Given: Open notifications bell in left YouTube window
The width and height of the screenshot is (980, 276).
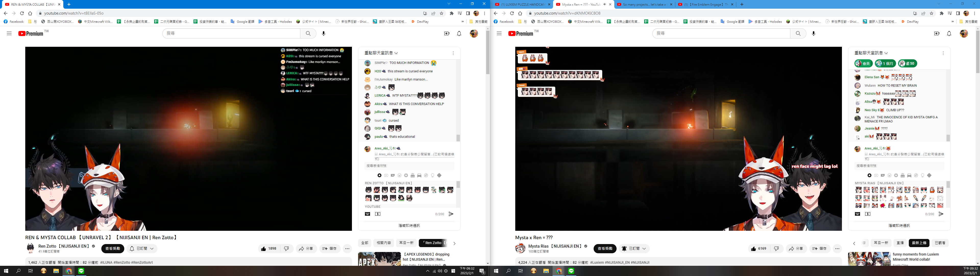Looking at the screenshot, I should point(459,33).
